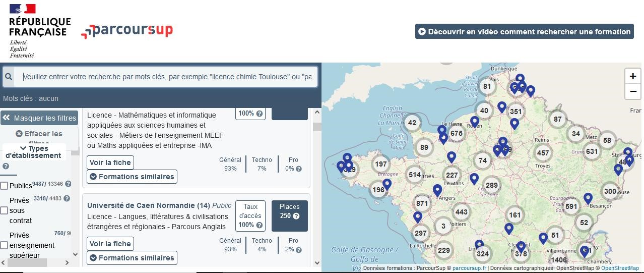Open Voir la fiche for Université de Caen
This screenshot has width=644, height=273.
110,244
